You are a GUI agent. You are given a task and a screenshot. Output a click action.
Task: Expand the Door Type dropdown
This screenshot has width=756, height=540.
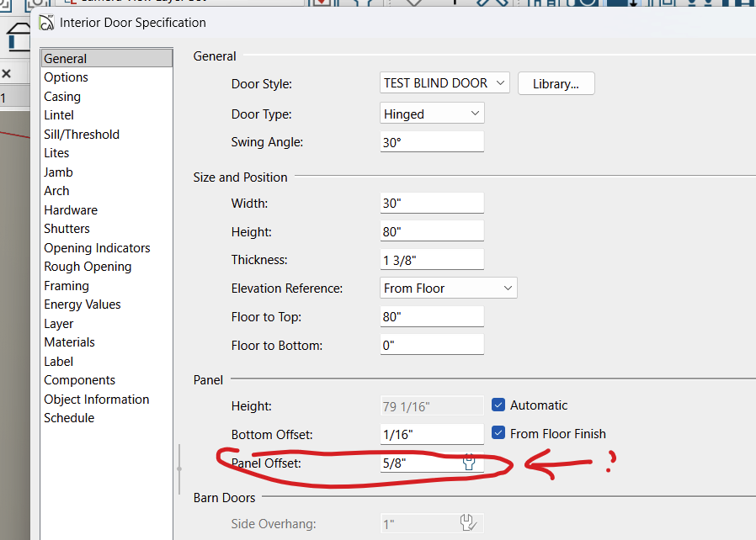432,114
